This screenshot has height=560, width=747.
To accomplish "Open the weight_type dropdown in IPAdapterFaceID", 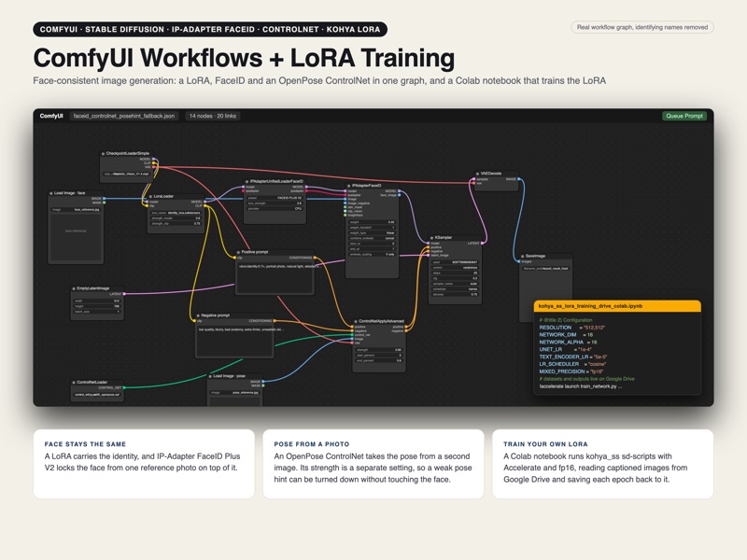I will pos(372,232).
